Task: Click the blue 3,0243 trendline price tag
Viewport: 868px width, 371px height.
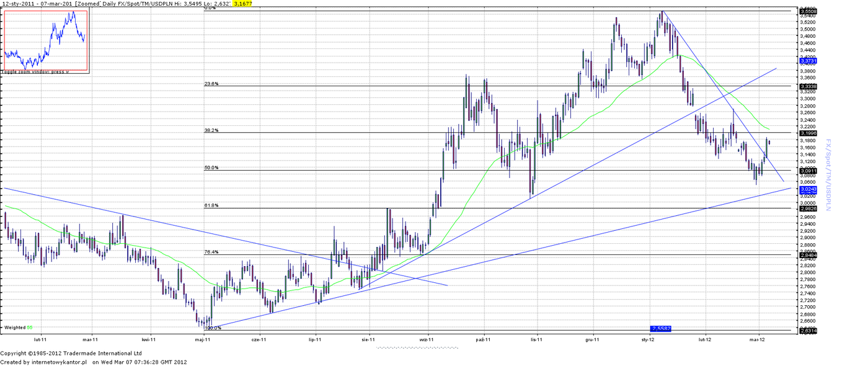Action: tap(808, 189)
